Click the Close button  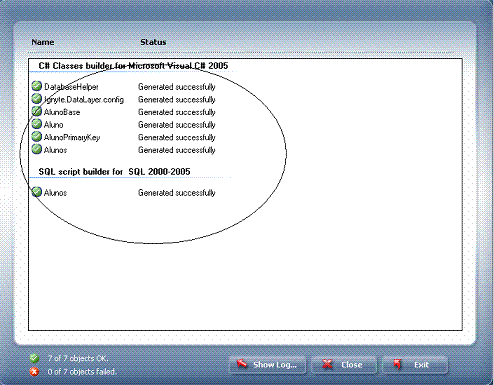click(x=344, y=365)
